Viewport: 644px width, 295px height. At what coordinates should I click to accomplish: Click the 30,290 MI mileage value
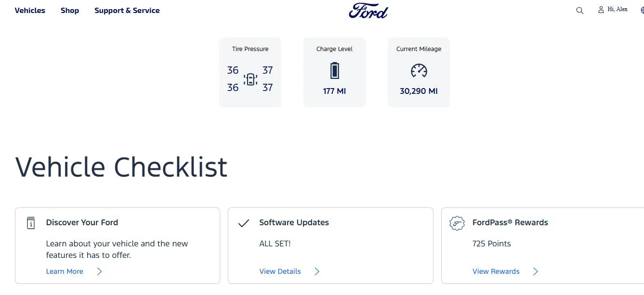[419, 91]
